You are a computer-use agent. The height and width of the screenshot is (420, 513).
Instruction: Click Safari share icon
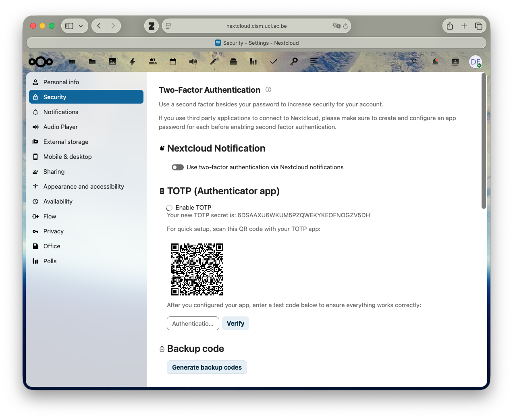(x=450, y=26)
